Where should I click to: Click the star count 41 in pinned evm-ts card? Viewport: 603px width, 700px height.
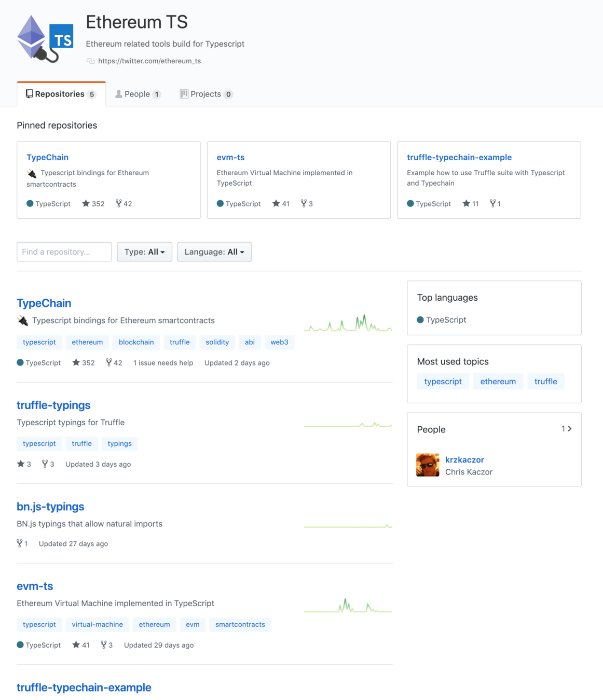[281, 204]
